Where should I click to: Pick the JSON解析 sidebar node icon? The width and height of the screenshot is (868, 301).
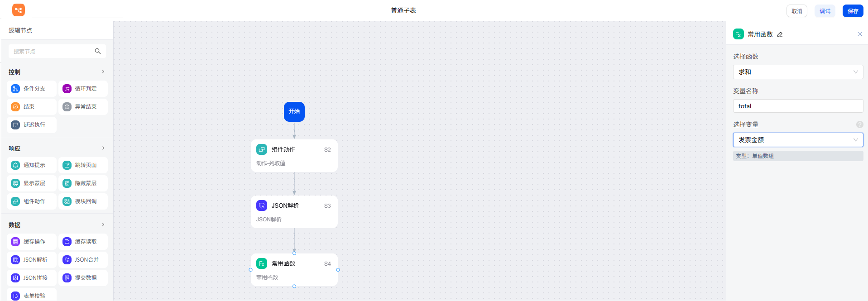[15, 260]
